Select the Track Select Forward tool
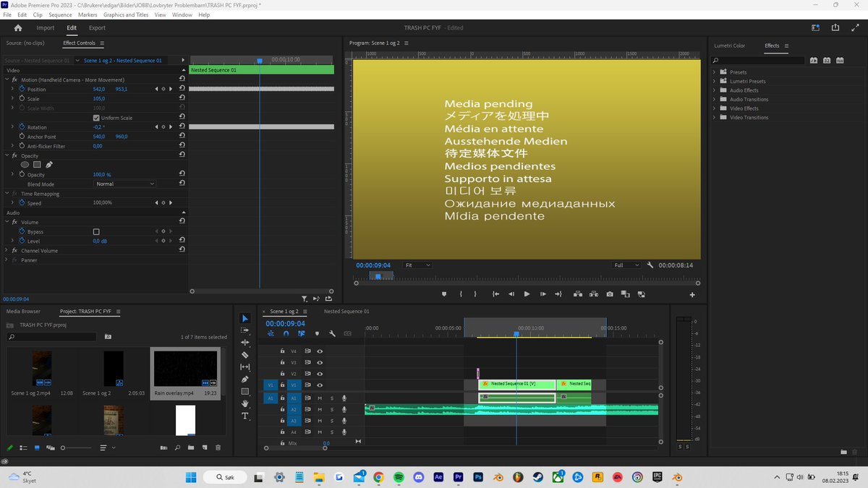Viewport: 868px width, 488px height. [x=245, y=330]
